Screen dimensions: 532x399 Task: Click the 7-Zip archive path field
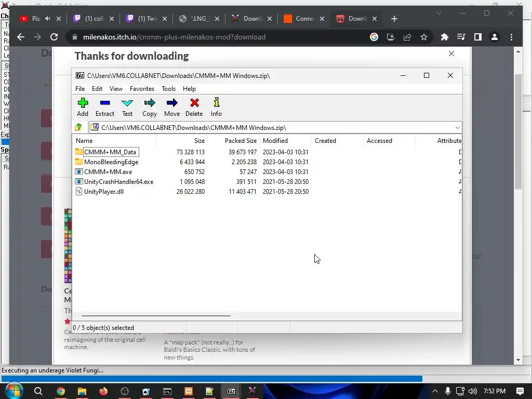click(271, 128)
